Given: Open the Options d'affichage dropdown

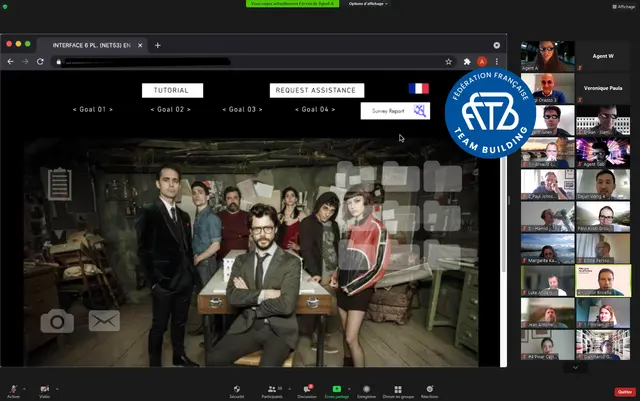Looking at the screenshot, I should click(x=368, y=4).
